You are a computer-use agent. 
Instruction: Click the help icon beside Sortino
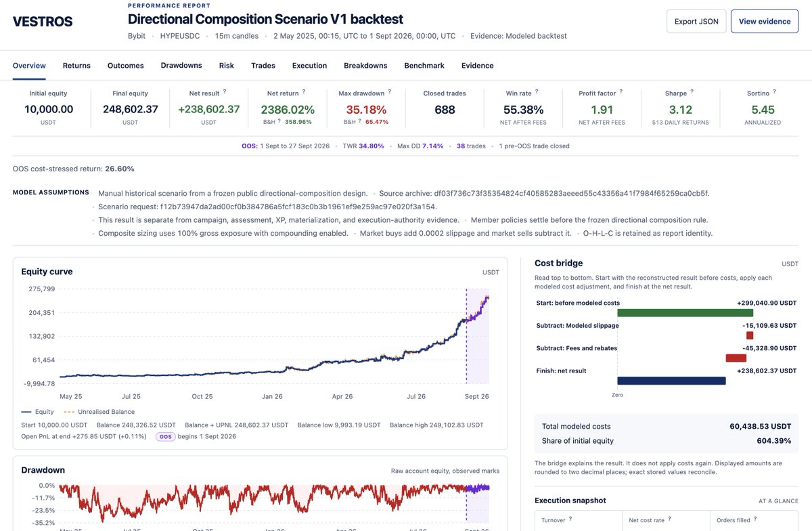(x=775, y=91)
